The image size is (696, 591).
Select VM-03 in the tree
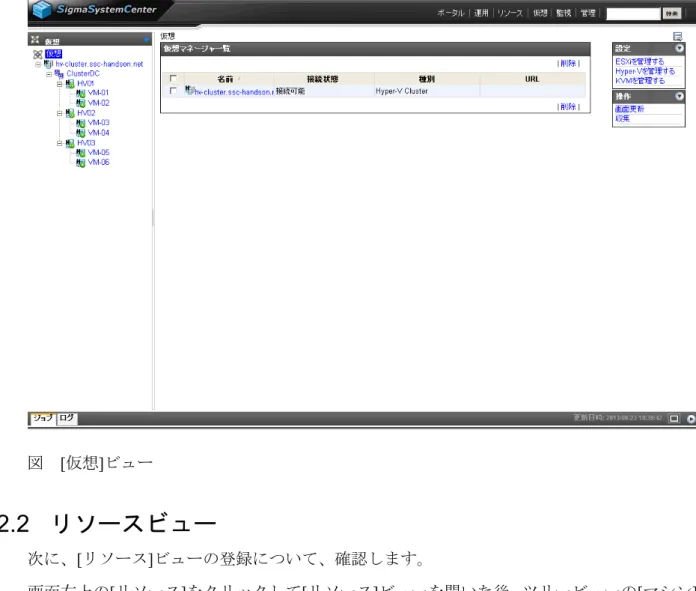pos(99,123)
